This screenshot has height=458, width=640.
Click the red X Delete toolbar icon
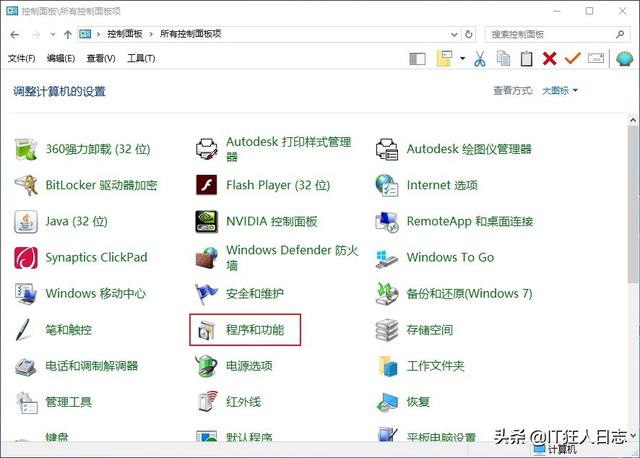coord(549,59)
